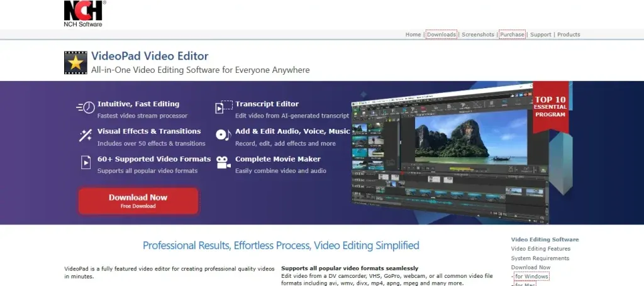The height and width of the screenshot is (286, 644).
Task: Click 'Fastest video stream processor' text
Action: coord(142,116)
